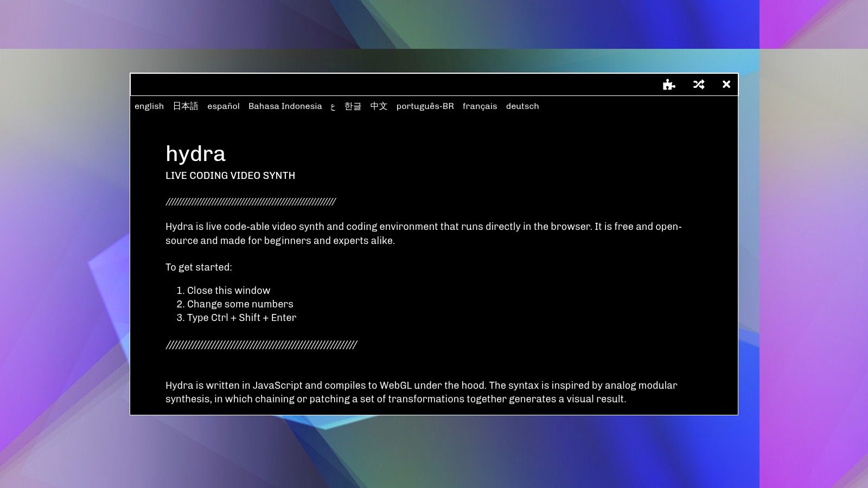
Task: Click the hydra title heading
Action: [x=195, y=154]
